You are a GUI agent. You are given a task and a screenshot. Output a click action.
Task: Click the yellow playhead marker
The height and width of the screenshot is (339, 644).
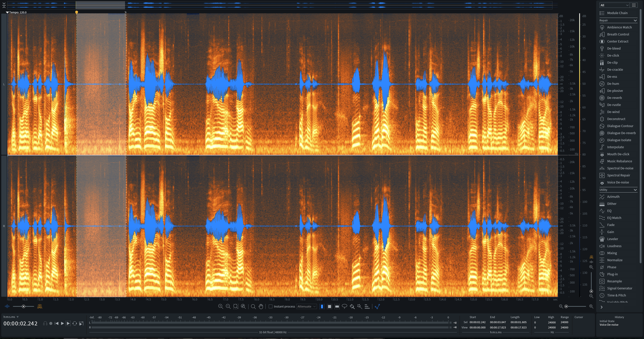[76, 12]
